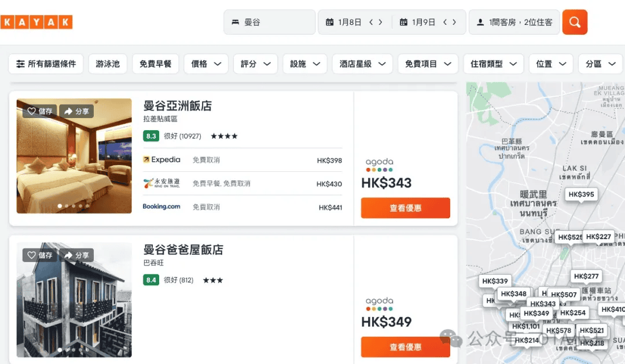Save 曼谷亞洲飯店 with heart 儲存 button
This screenshot has height=364, width=625.
[40, 111]
